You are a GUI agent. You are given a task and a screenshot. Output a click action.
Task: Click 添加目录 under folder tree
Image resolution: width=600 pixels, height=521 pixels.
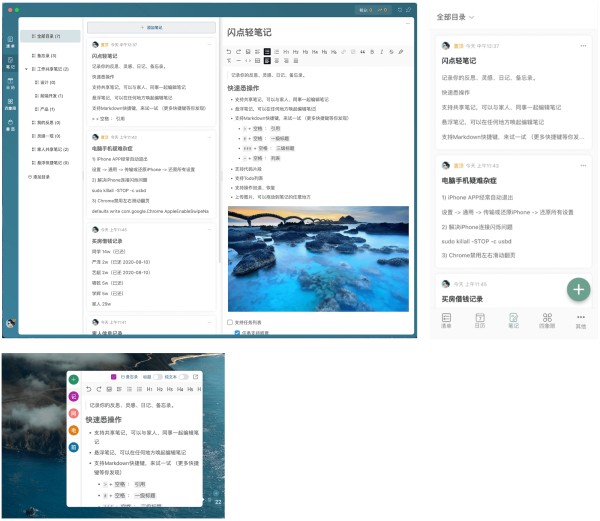coord(39,177)
